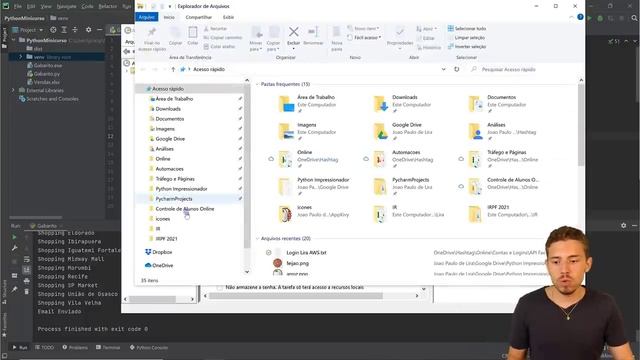Screen dimensions: 640x360
Task: Click pin tab icon in PyCharm Run panel
Action: point(14,289)
